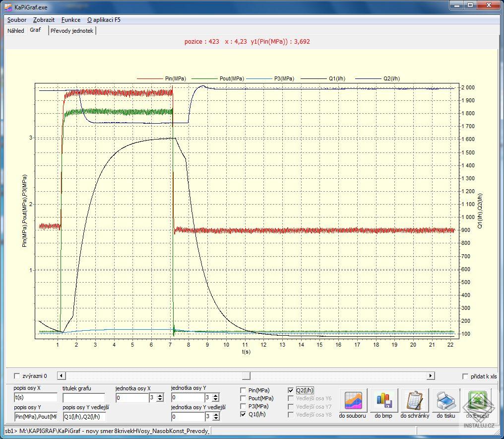Click the 'titulek grafu' text field
Viewport: 504px width, 439px height.
pos(84,398)
